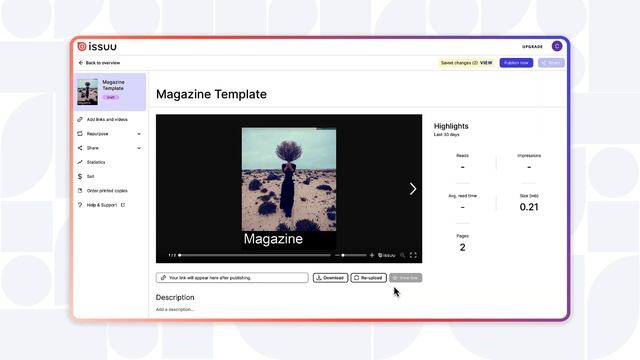Click the Download button
Screen dimensions: 640x360
(x=330, y=278)
